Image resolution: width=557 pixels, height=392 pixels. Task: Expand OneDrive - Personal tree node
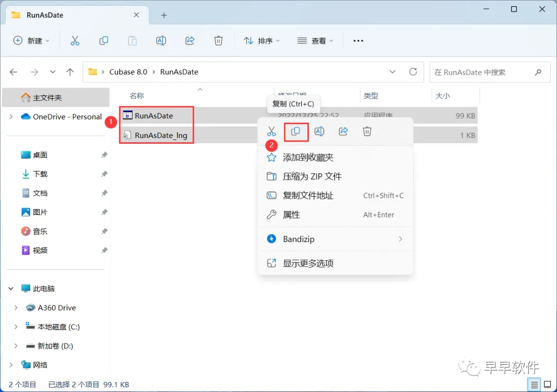(11, 117)
